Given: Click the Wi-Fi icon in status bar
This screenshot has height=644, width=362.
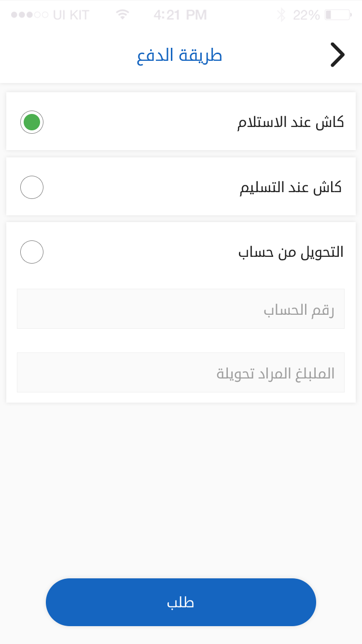Looking at the screenshot, I should tap(123, 15).
